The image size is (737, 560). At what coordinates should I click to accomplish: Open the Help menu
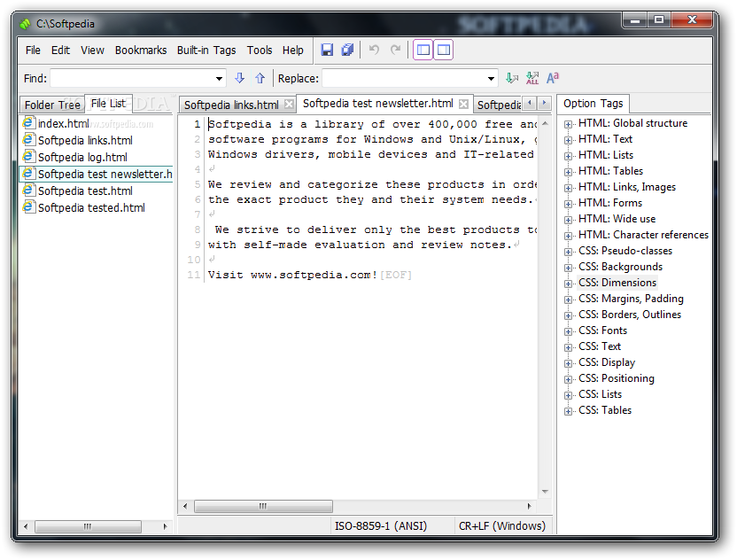(293, 51)
